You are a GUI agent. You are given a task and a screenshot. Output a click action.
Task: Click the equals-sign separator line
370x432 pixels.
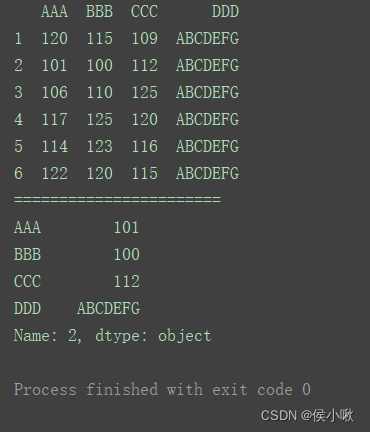[x=117, y=200]
